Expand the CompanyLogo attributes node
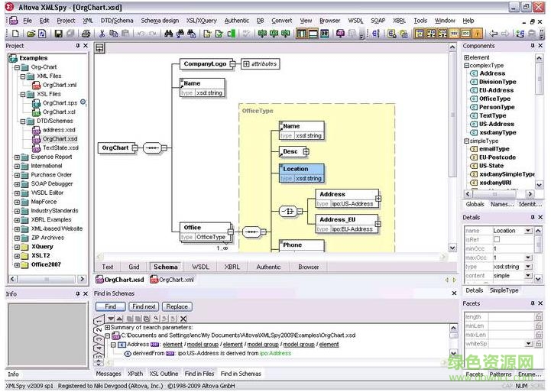The height and width of the screenshot is (392, 551). tap(247, 64)
